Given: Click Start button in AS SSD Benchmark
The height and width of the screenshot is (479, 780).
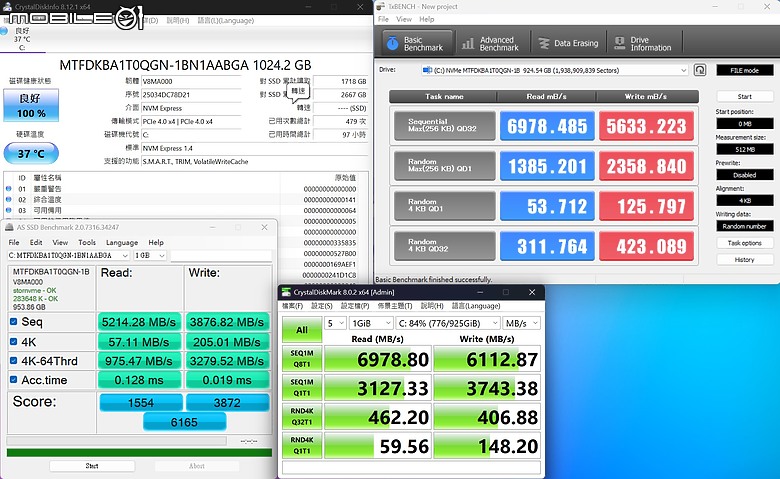Looking at the screenshot, I should pyautogui.click(x=92, y=466).
